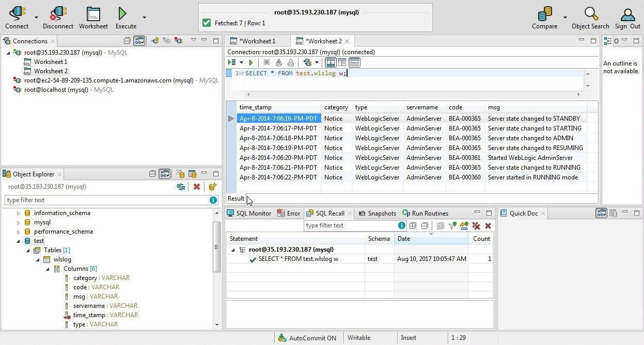
Task: Click the delete red X in SQL Recall toolbar
Action: pos(488,225)
